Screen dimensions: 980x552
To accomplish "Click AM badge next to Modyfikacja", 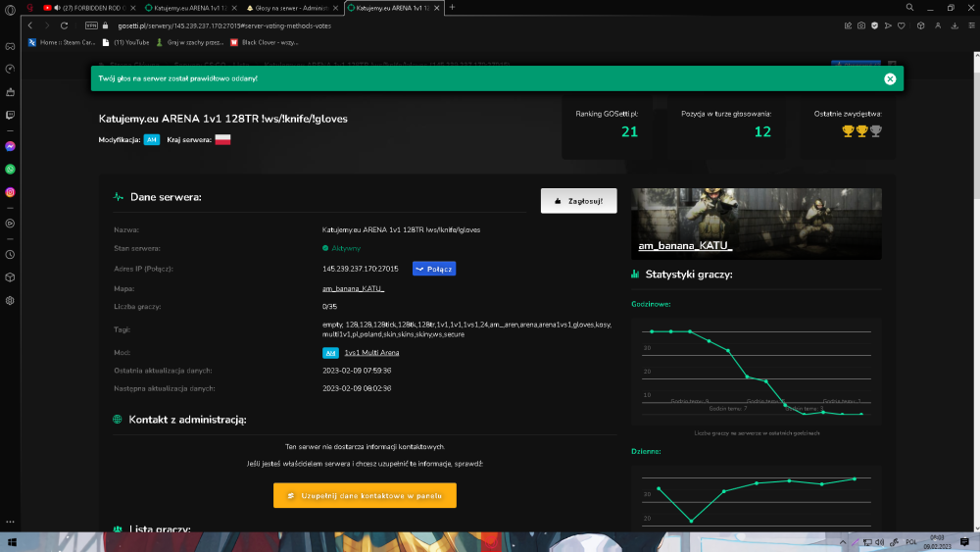I will tap(152, 140).
